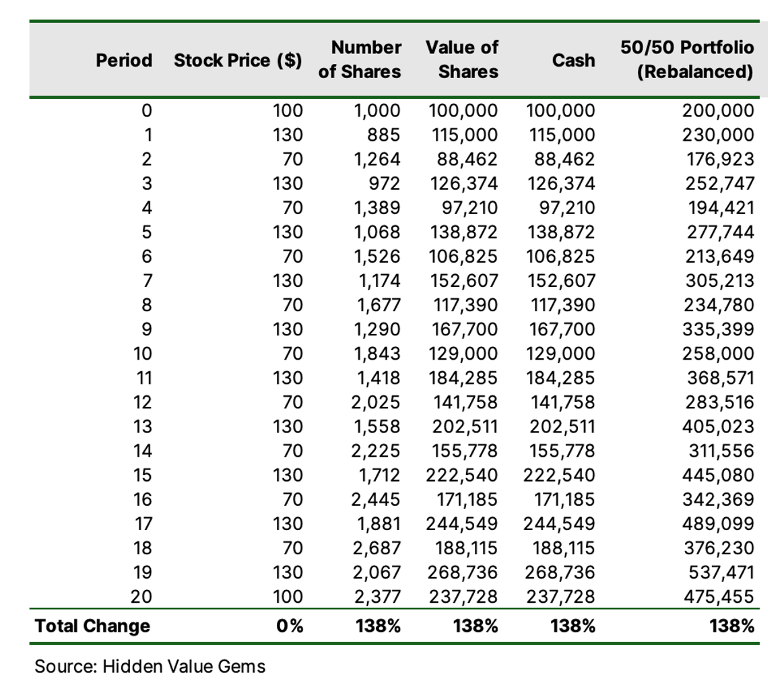Select the Value of Shares header
784x691 pixels.
pos(462,59)
